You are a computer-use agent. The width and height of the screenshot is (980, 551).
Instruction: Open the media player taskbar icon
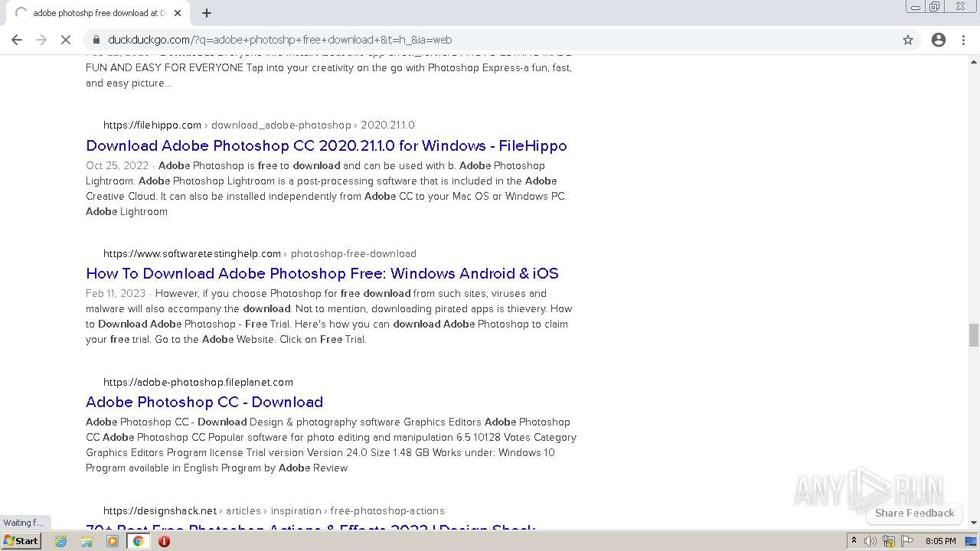point(113,541)
